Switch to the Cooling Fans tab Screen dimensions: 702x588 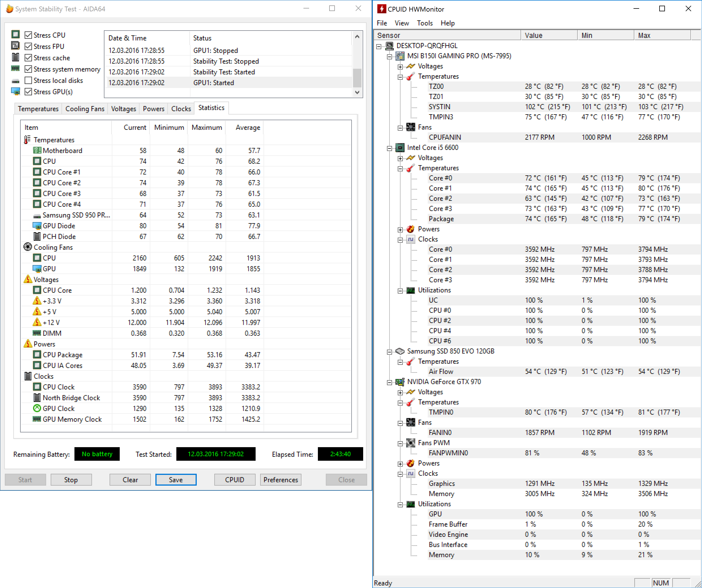[85, 109]
